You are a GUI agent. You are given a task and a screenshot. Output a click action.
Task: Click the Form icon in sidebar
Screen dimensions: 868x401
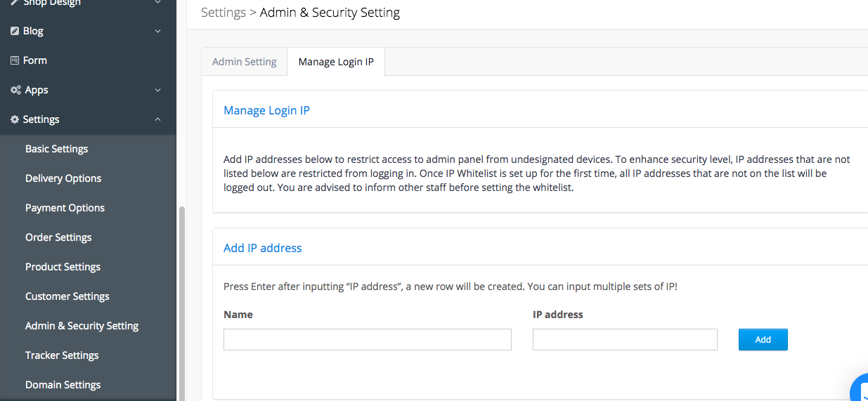tap(15, 60)
